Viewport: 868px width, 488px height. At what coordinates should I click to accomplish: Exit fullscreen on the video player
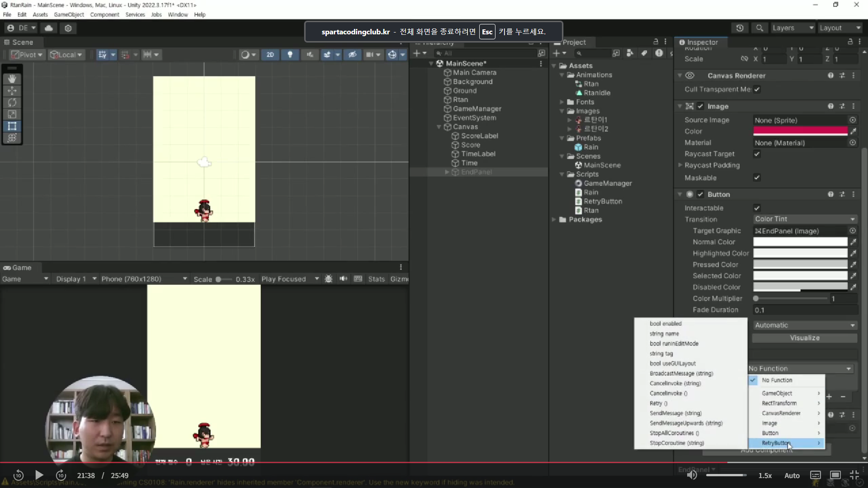(x=854, y=475)
